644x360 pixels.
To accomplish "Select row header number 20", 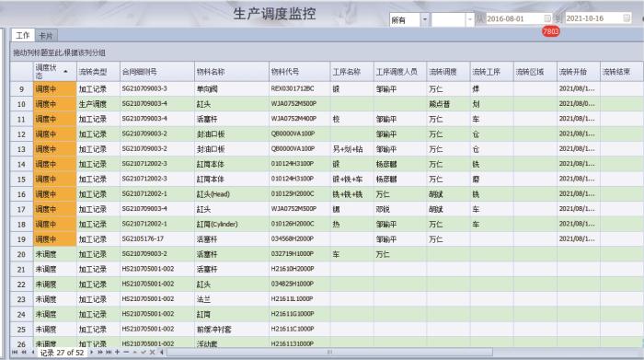I will tap(21, 254).
